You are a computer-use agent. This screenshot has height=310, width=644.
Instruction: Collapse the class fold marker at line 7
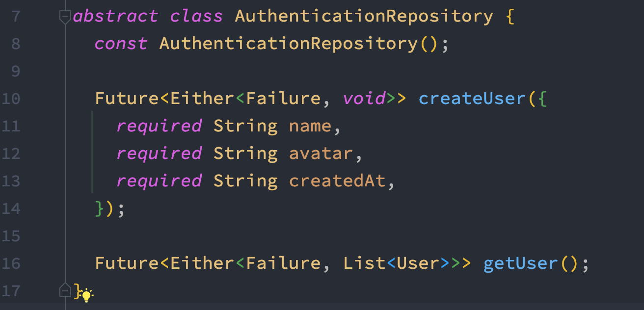point(65,18)
